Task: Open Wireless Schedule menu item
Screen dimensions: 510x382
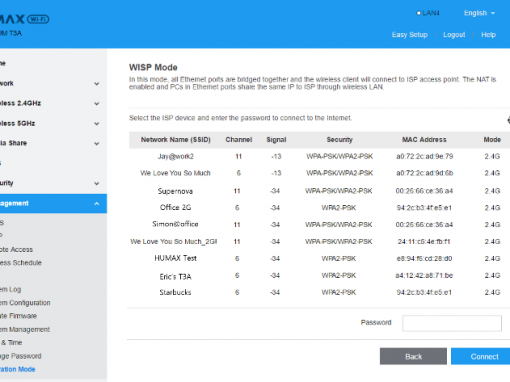Action: (21, 263)
